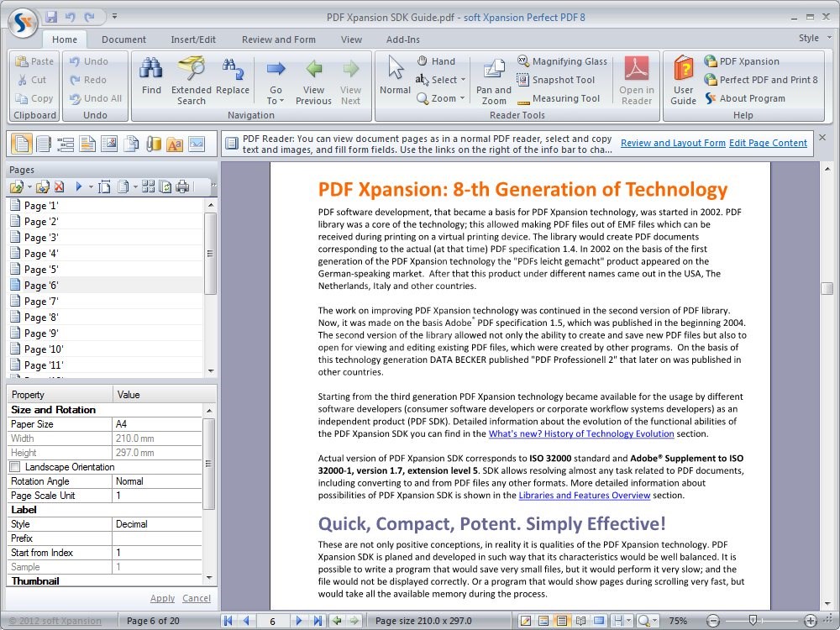Click the Pages list scrollbar thumb
The width and height of the screenshot is (840, 630).
211,253
